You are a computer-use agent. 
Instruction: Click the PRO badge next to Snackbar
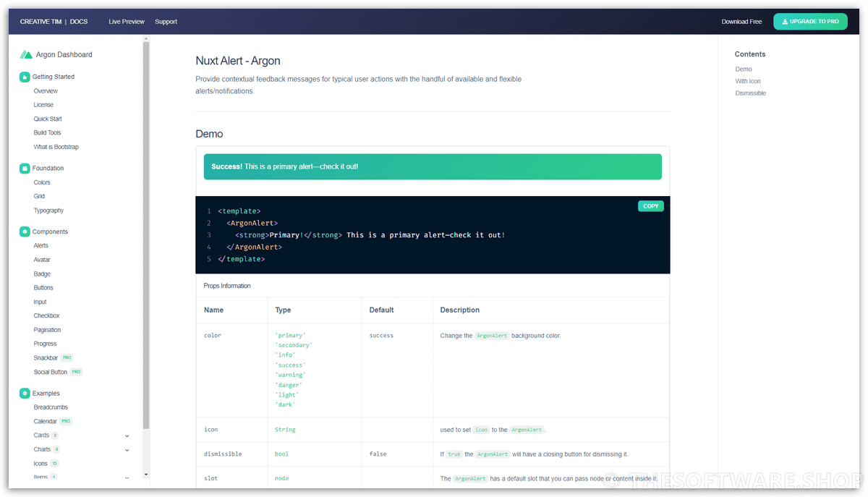click(67, 358)
